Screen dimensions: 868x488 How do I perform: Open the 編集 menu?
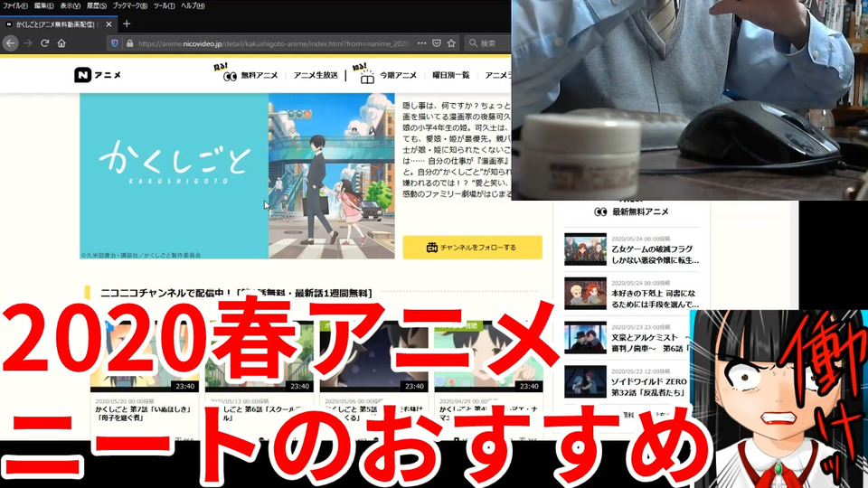pos(43,5)
